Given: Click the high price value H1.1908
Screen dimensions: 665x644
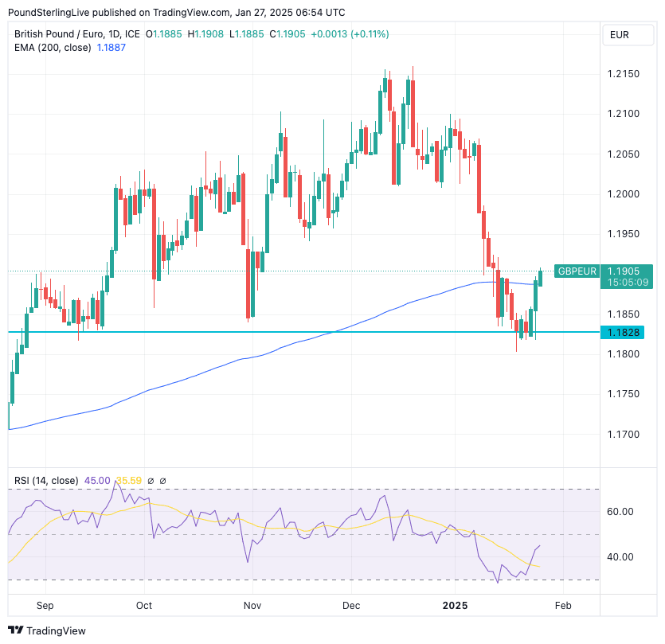Looking at the screenshot, I should pos(205,34).
